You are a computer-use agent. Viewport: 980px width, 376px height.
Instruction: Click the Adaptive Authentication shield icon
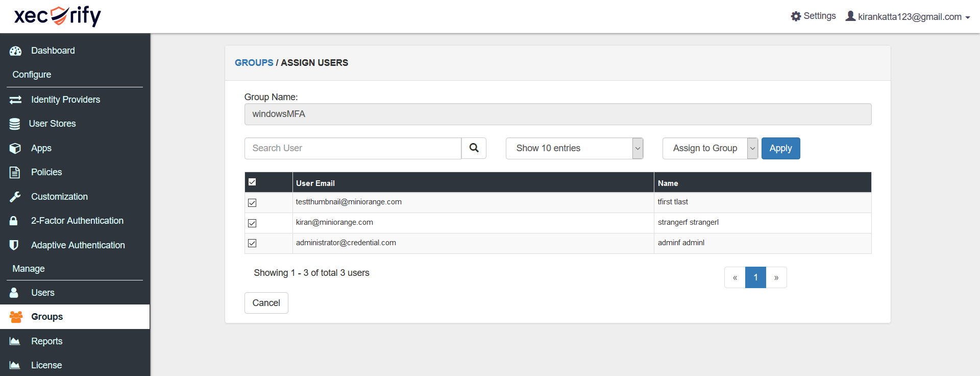pyautogui.click(x=14, y=245)
